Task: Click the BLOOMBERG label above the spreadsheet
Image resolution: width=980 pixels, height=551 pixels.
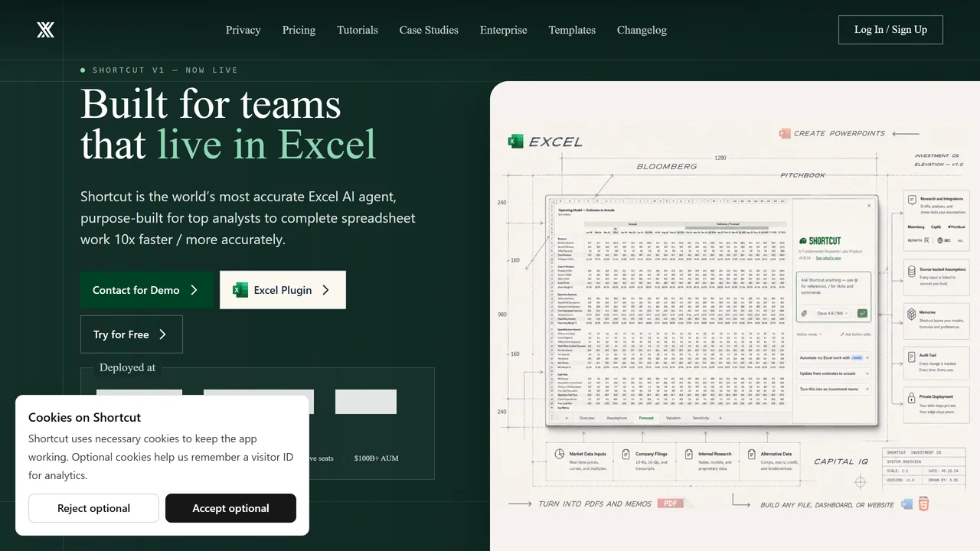Action: 667,166
